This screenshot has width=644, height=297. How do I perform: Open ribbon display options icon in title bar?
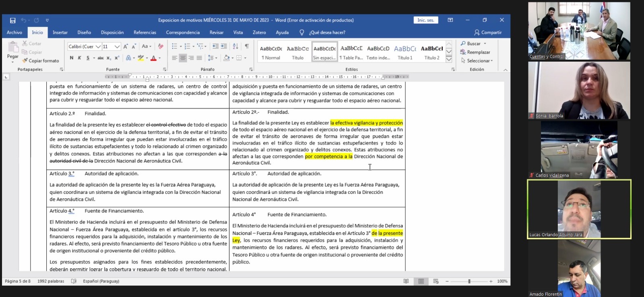pos(450,20)
